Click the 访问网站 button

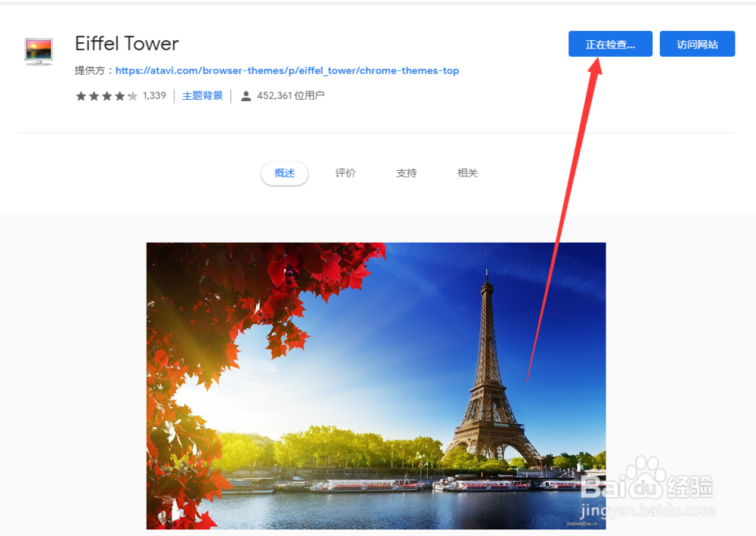pos(697,44)
